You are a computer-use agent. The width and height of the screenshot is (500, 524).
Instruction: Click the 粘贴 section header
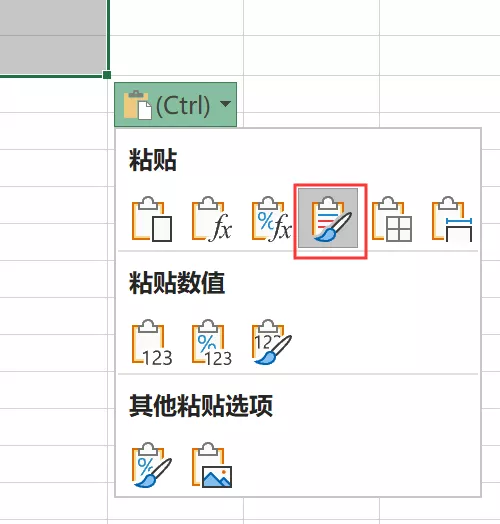pyautogui.click(x=153, y=160)
